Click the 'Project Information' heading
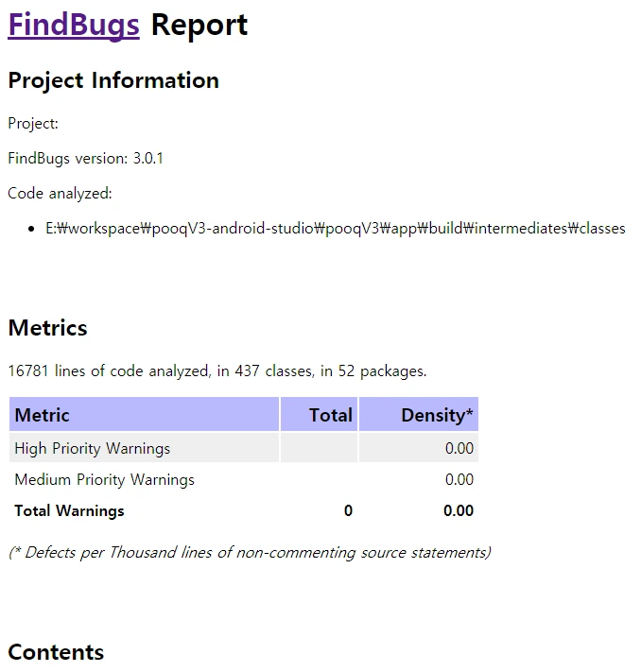 pyautogui.click(x=113, y=80)
